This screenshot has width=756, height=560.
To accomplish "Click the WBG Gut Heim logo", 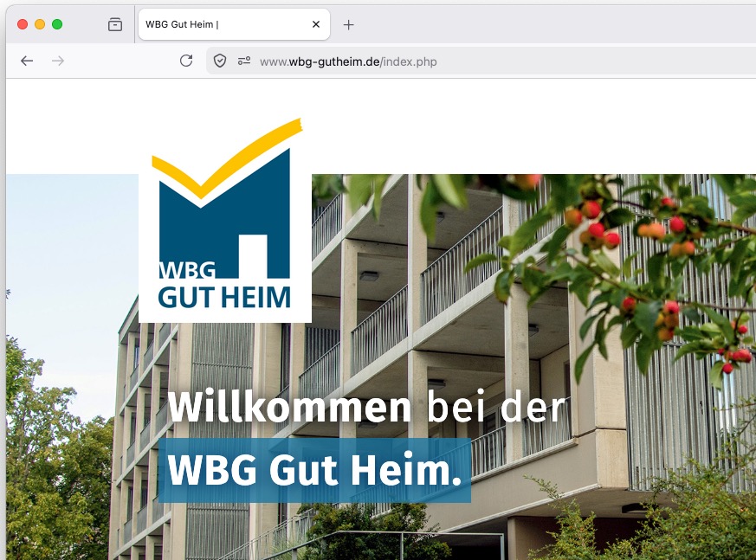I will pos(224,219).
